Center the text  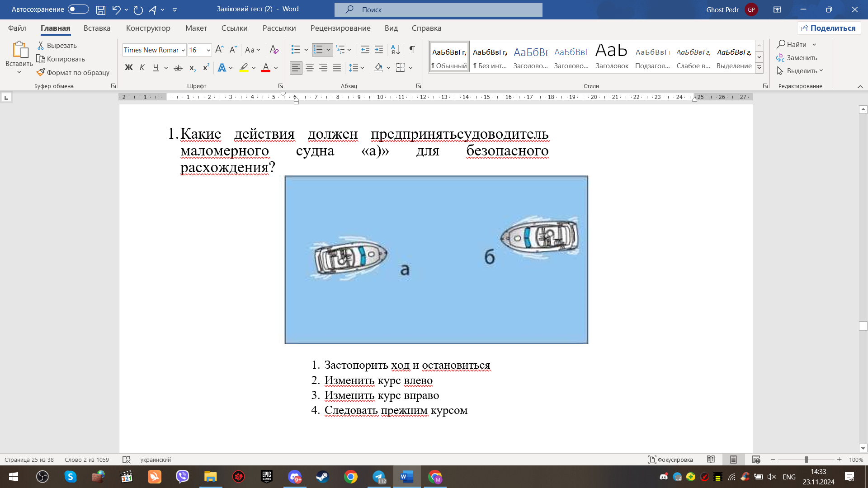tap(310, 68)
